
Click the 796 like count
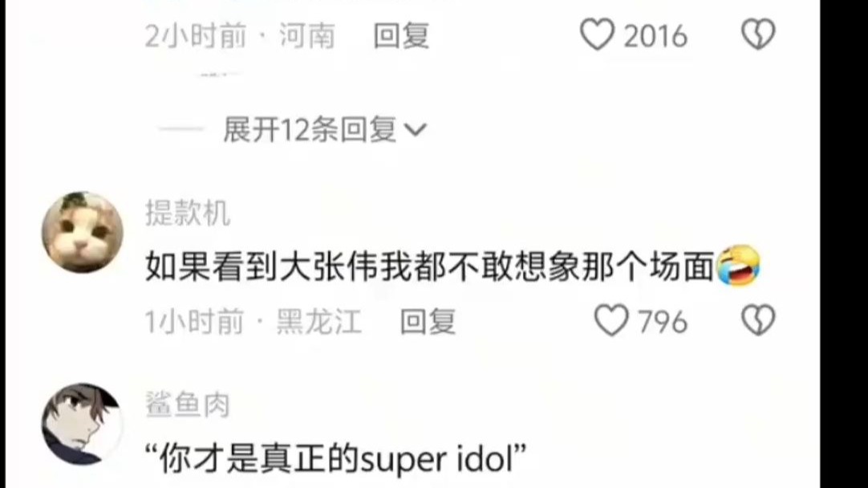[x=663, y=322]
